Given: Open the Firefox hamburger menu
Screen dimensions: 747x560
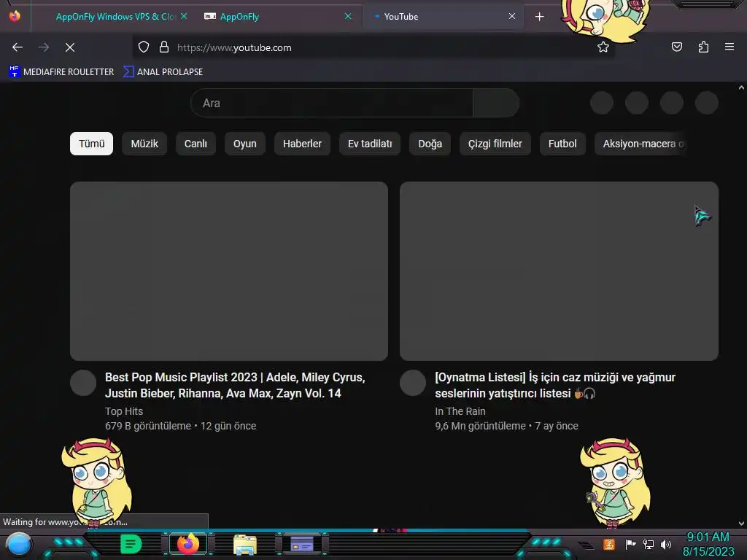Looking at the screenshot, I should click(729, 47).
